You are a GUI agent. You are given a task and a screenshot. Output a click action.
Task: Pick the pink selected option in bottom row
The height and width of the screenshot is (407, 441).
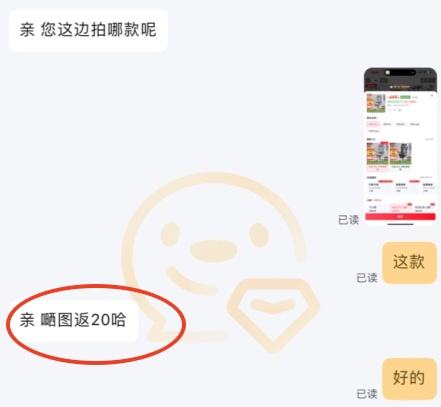[401, 209]
